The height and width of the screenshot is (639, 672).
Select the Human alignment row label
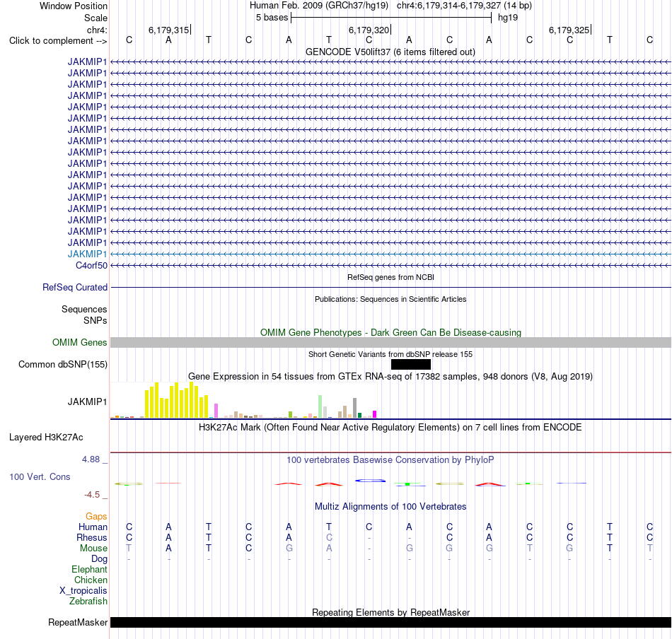point(93,527)
